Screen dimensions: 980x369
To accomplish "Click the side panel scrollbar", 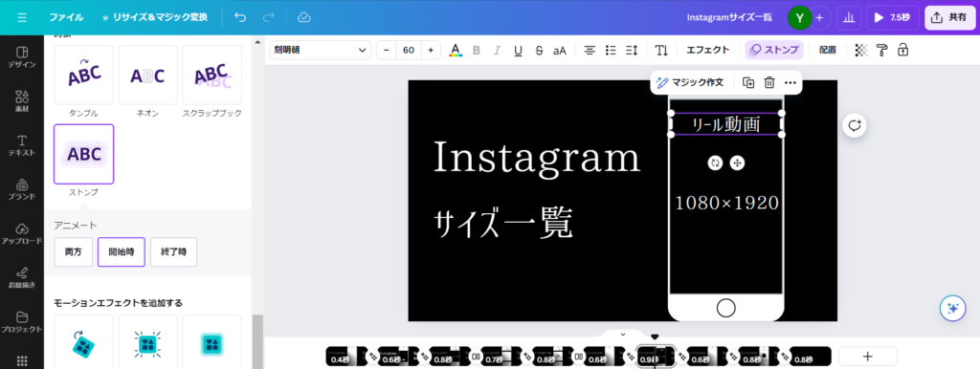I will [x=256, y=341].
